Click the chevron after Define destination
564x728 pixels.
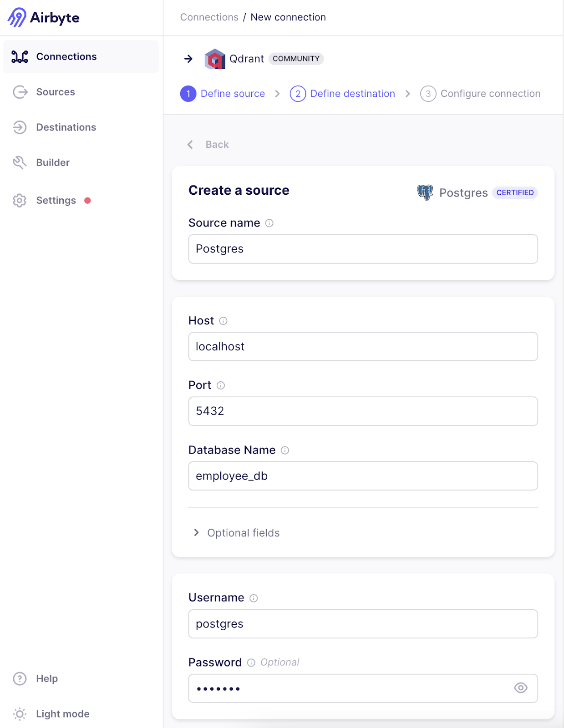(407, 94)
